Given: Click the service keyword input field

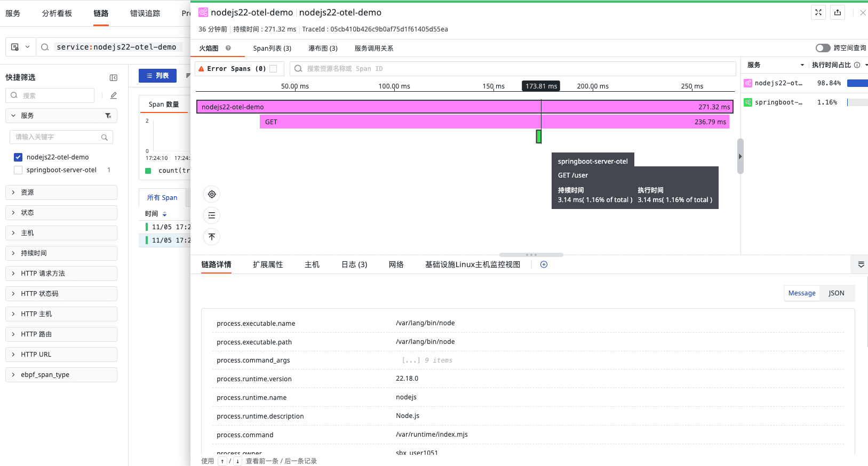Looking at the screenshot, I should coord(61,137).
